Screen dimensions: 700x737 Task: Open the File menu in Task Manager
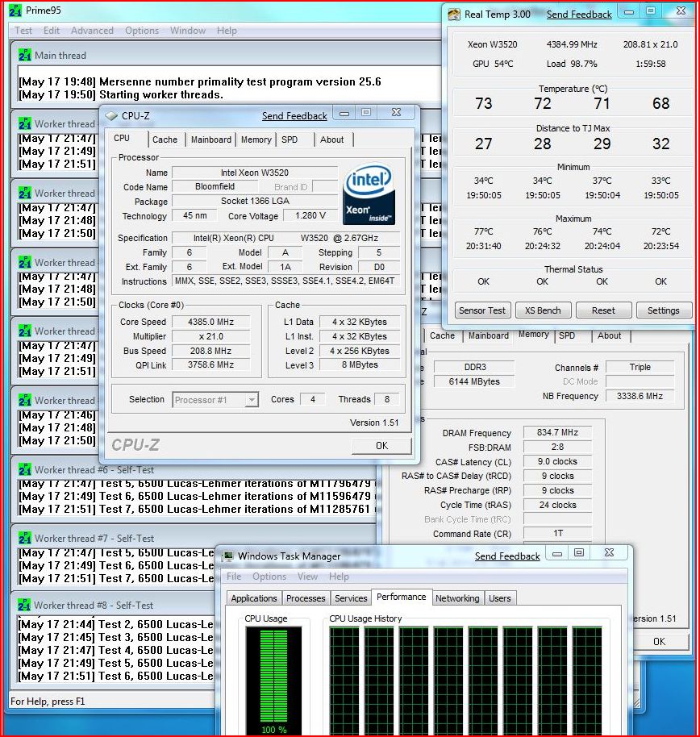[234, 577]
